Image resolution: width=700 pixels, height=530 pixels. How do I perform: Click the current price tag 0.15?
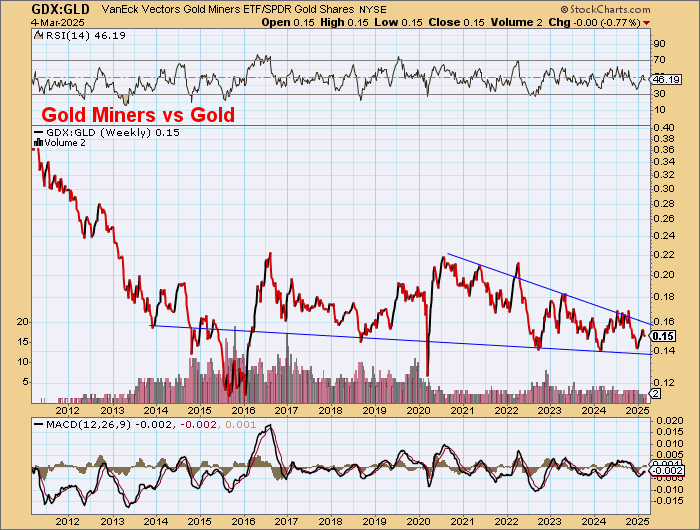click(x=663, y=336)
